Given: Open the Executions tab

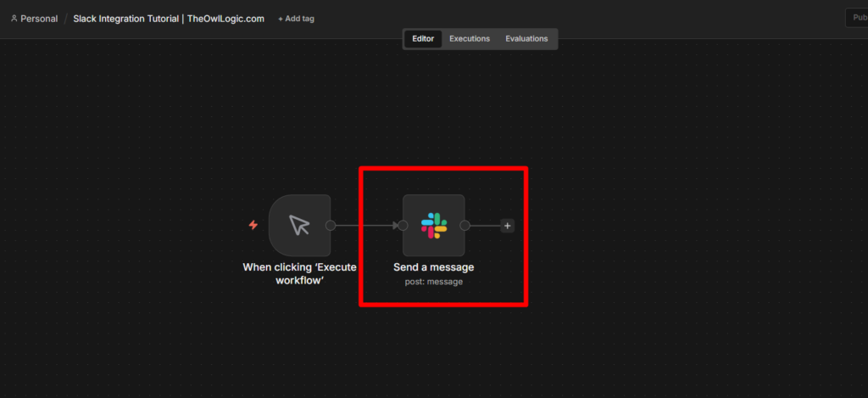Looking at the screenshot, I should point(470,39).
